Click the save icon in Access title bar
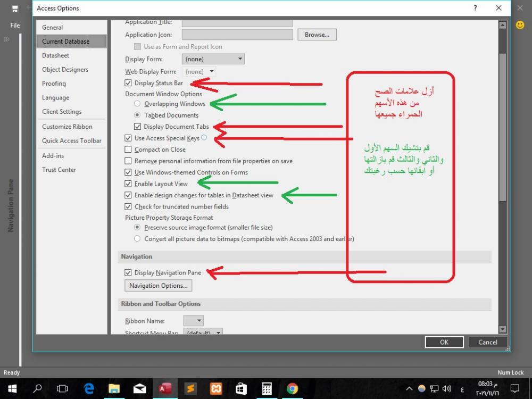Viewport: 532px width, 399px height. 15,9
